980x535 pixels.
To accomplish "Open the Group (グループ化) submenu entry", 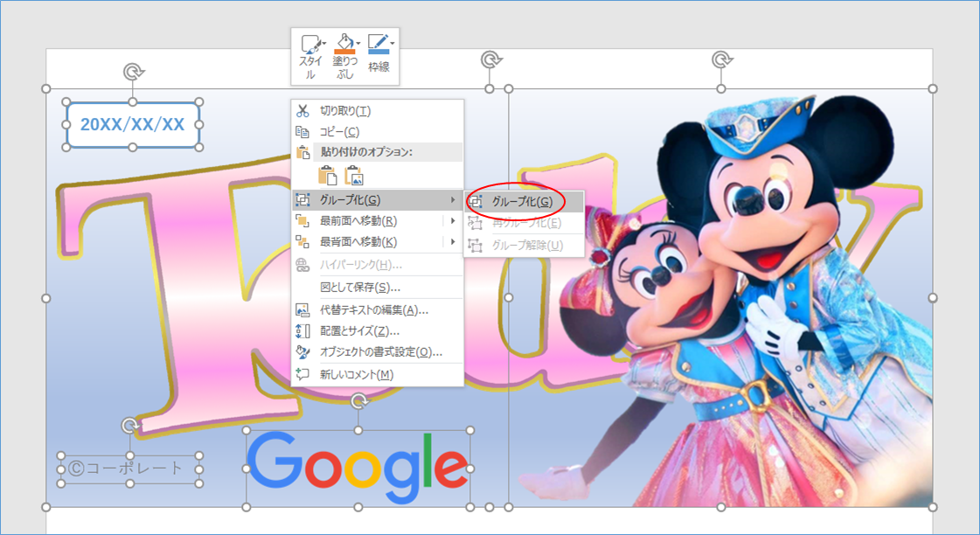I will [378, 200].
